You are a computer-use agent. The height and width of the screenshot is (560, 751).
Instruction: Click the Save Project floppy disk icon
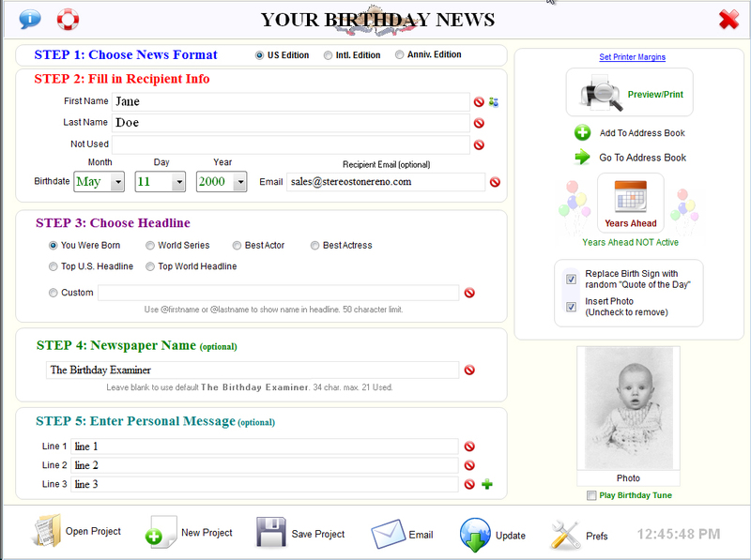[x=270, y=532]
